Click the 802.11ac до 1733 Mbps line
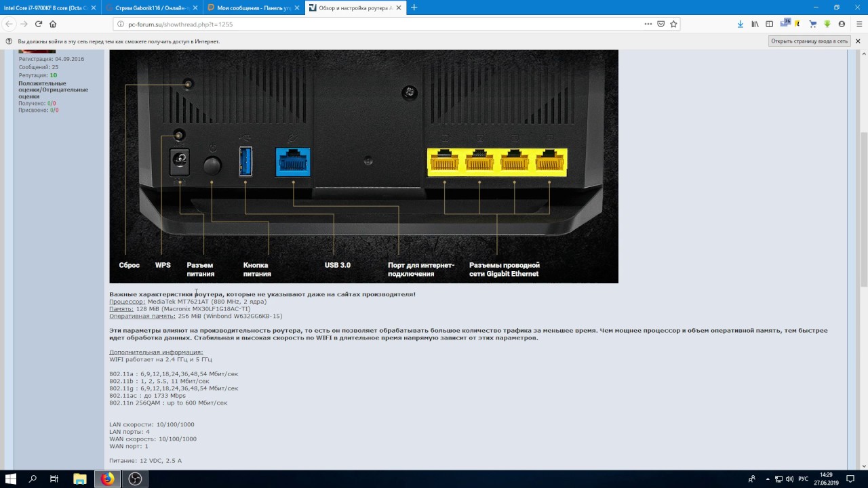868x488 pixels. click(147, 396)
